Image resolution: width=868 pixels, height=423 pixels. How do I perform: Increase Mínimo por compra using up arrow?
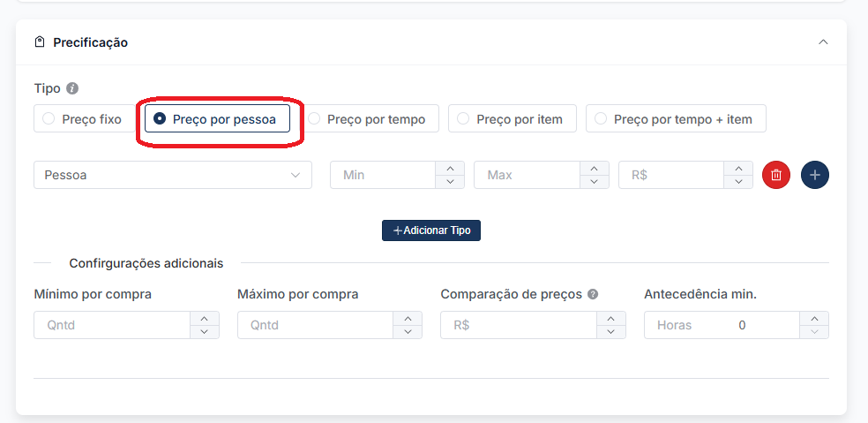coord(205,318)
